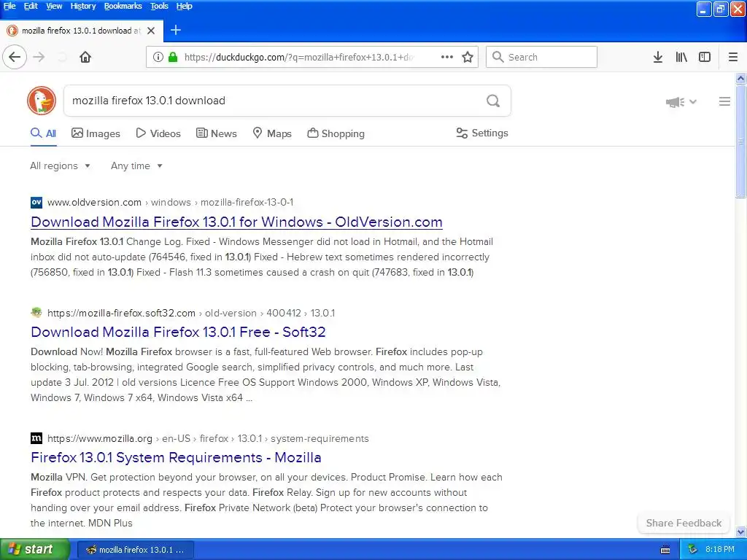Select the All results tab
Viewport: 747px width, 560px height.
pyautogui.click(x=43, y=133)
